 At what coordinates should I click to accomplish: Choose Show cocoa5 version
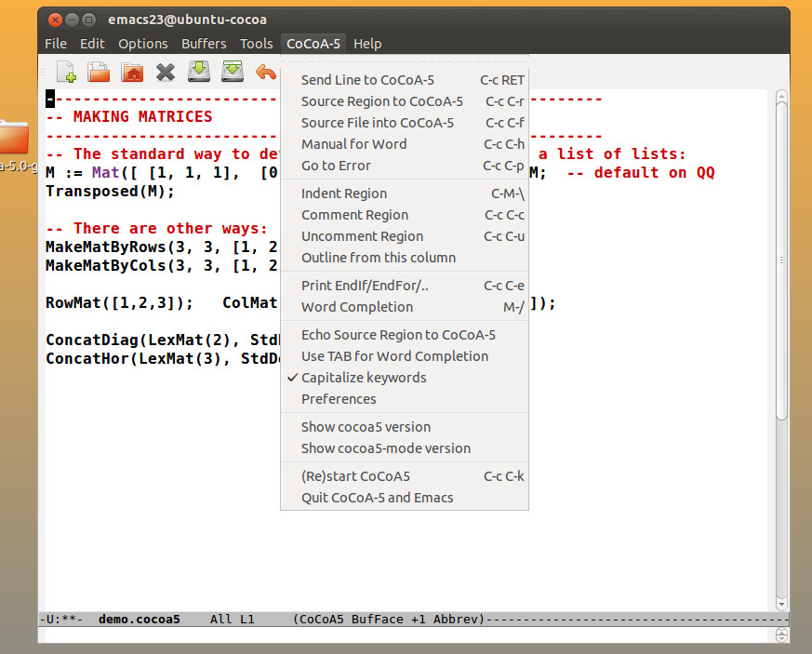404,427
